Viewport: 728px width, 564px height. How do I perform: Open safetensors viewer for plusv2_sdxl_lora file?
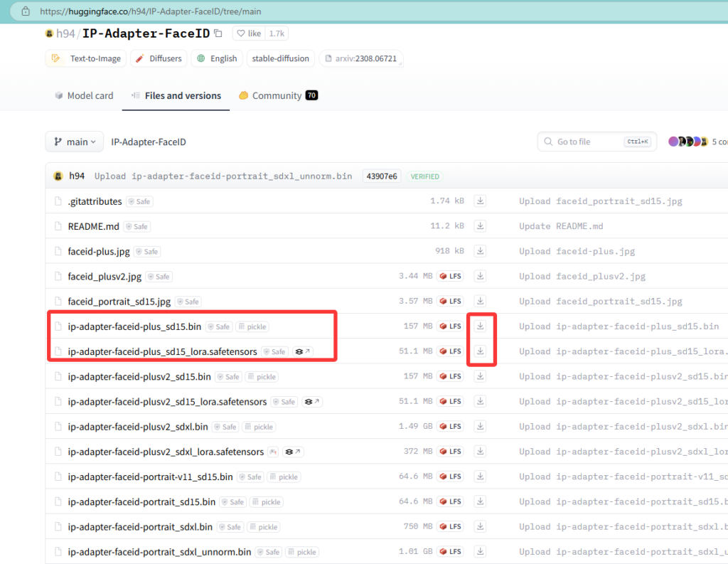293,452
